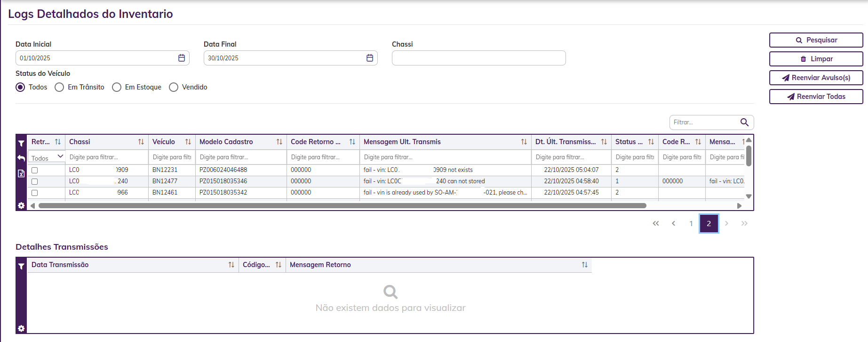The height and width of the screenshot is (342, 868).
Task: Click the grid's horizontal scrollbar thumb
Action: (x=342, y=206)
